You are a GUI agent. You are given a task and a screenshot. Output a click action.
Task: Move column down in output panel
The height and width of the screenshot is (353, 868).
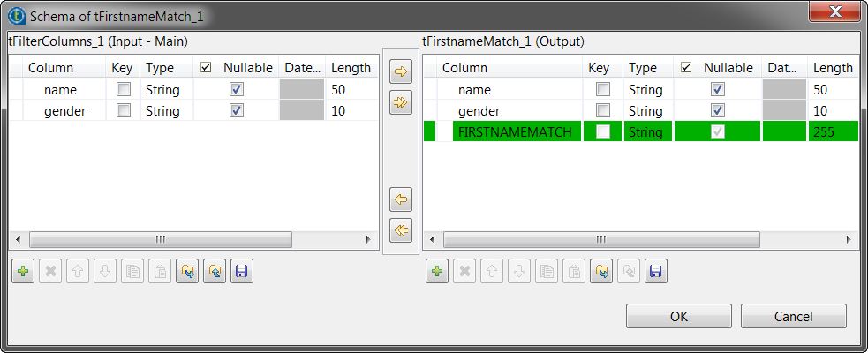[x=519, y=271]
